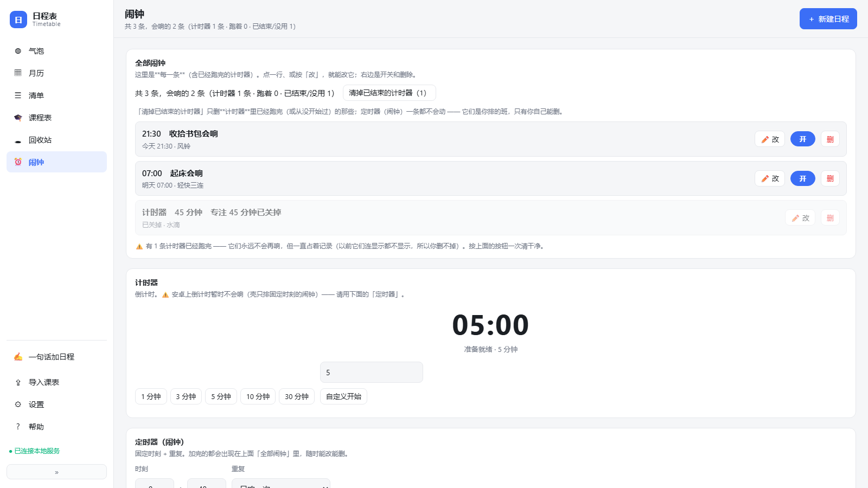Open the 帮助 sidebar item

[56, 427]
